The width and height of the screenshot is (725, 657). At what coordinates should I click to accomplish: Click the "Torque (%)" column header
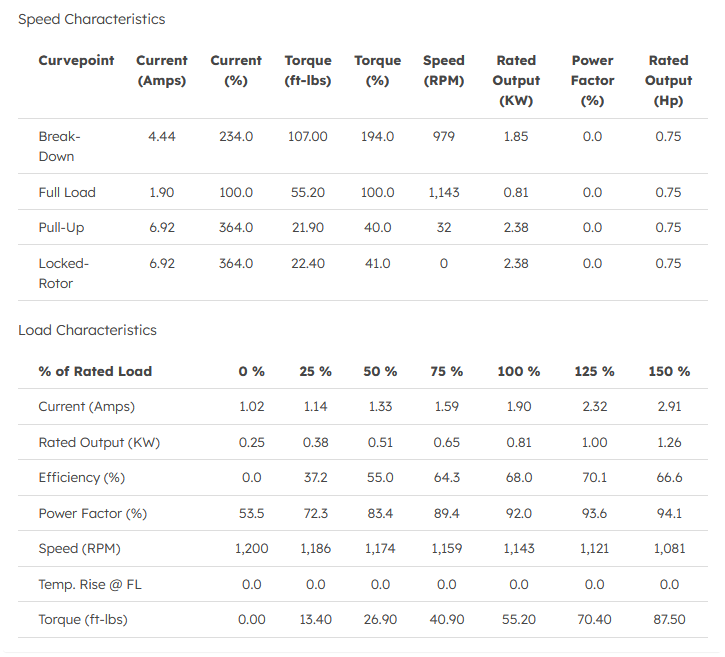(x=377, y=70)
